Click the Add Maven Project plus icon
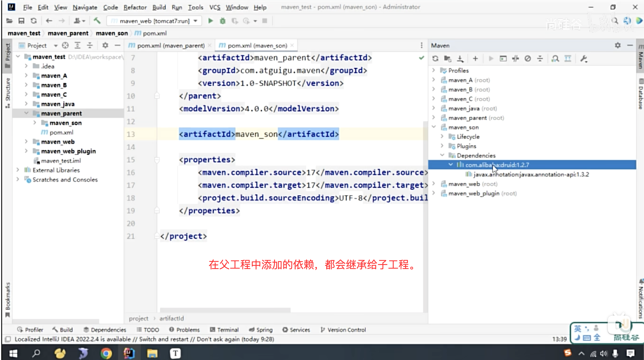 click(475, 59)
